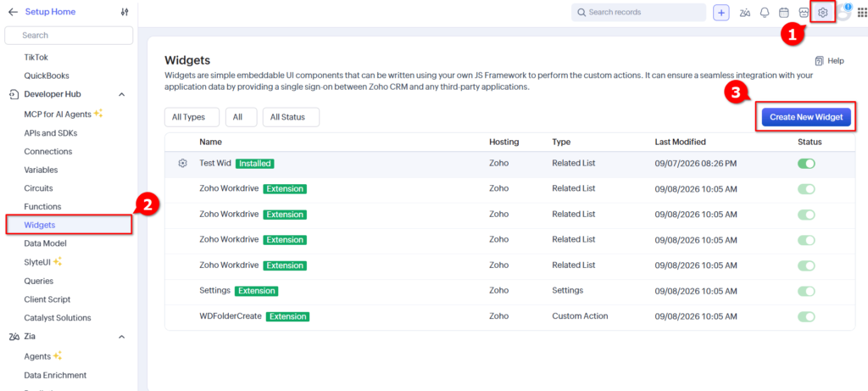Screen dimensions: 868x391
Task: Click the user profile avatar
Action: tap(843, 12)
